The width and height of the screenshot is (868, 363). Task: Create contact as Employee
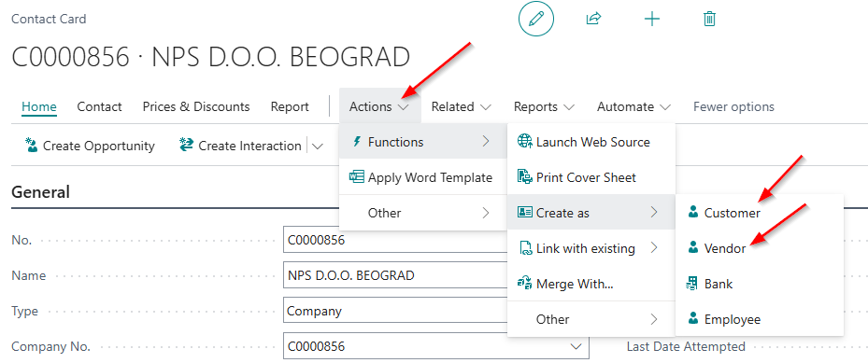point(760,319)
